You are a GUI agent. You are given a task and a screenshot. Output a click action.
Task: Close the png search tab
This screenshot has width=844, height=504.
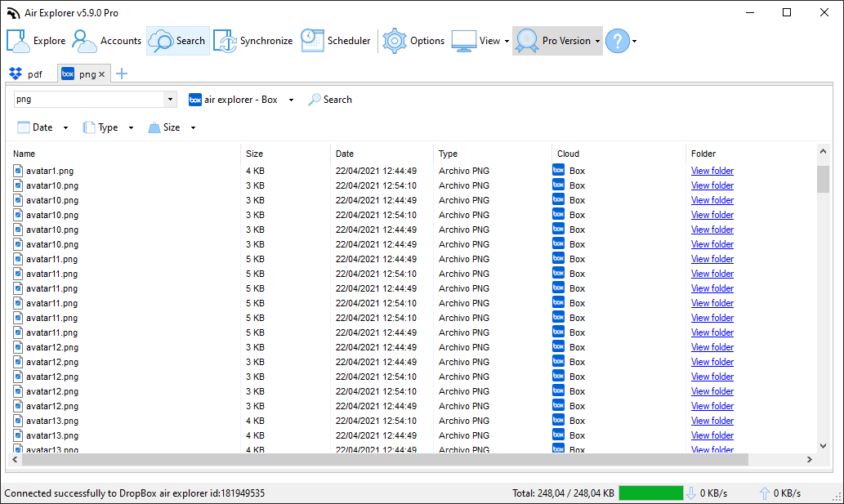click(x=100, y=72)
